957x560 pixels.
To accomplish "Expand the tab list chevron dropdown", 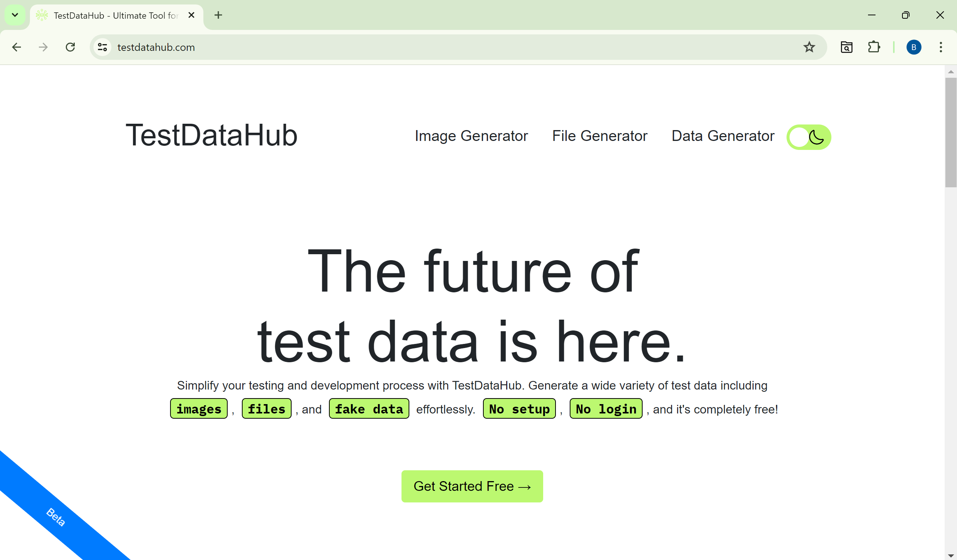I will tap(15, 15).
